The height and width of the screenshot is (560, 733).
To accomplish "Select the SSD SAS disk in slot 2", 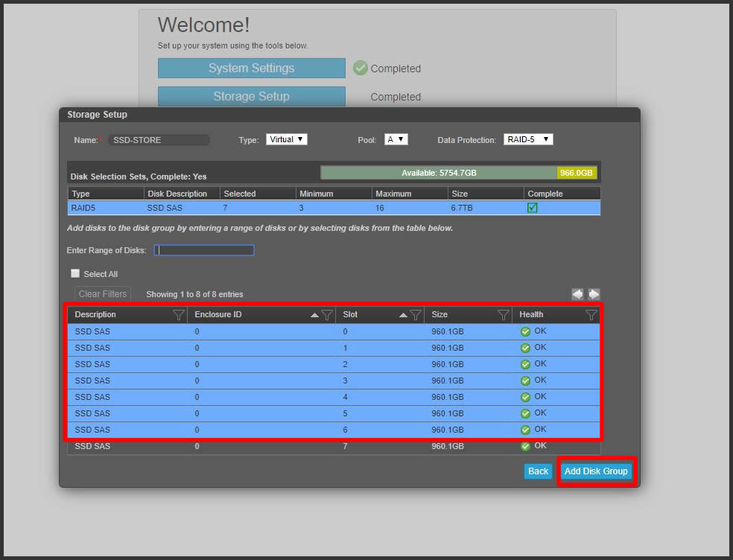I will tap(334, 364).
